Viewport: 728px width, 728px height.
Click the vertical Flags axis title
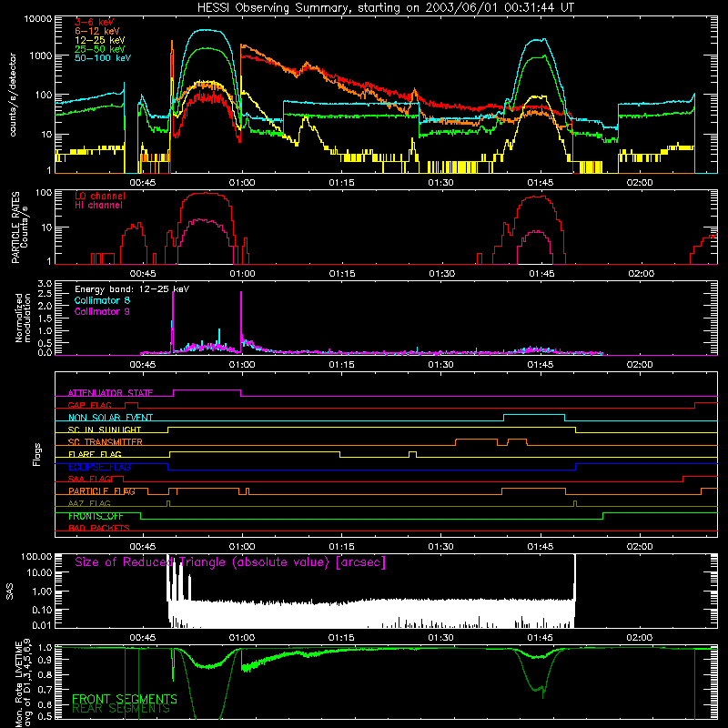pos(37,454)
